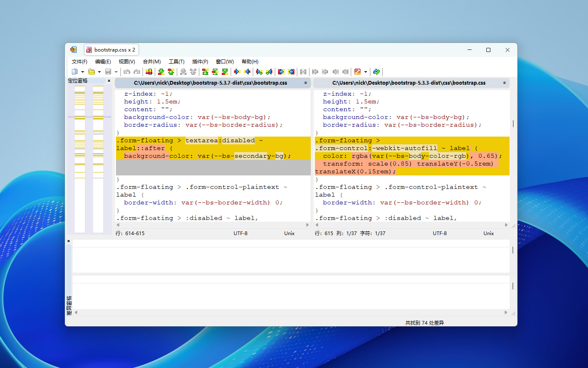Click the Save disk icon
Image resolution: width=588 pixels, height=368 pixels.
point(108,72)
